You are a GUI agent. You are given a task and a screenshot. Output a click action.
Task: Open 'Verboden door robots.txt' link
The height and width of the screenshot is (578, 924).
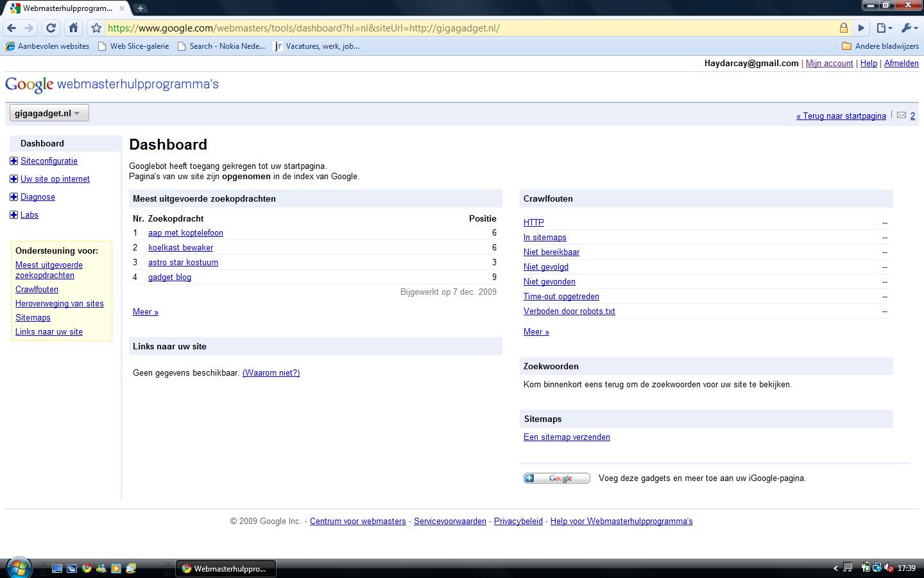tap(569, 311)
